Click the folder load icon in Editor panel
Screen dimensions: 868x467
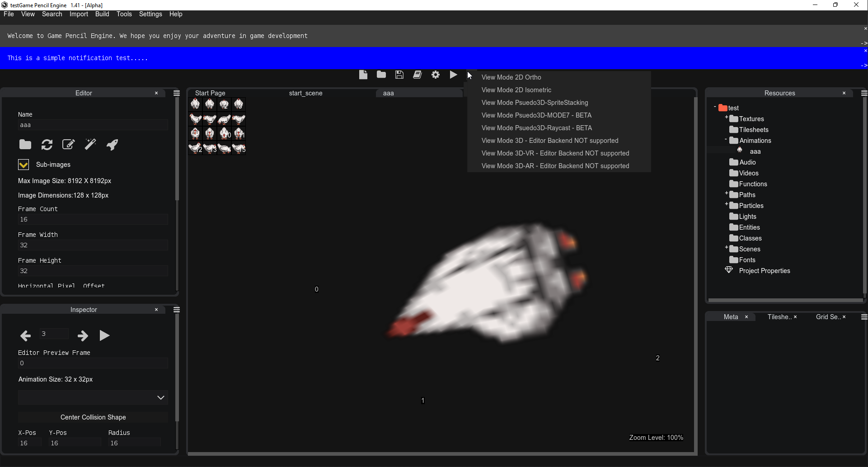[x=25, y=144]
